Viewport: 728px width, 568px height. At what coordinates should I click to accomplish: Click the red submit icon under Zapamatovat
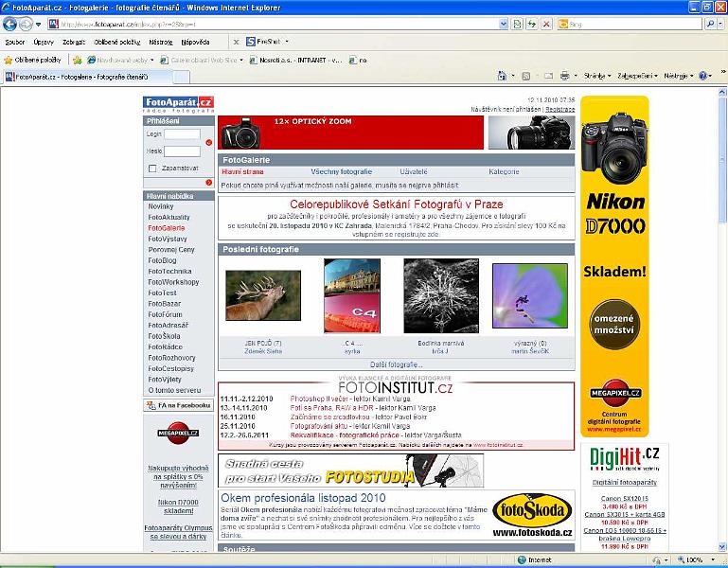click(208, 183)
